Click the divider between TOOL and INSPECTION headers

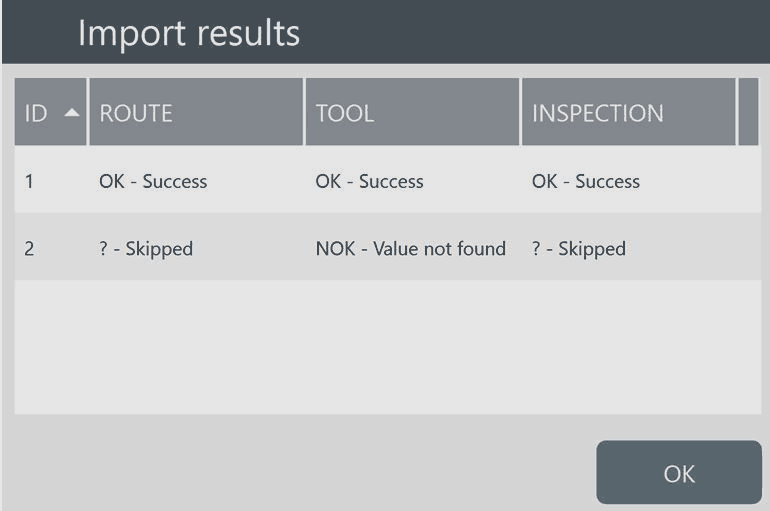[521, 113]
